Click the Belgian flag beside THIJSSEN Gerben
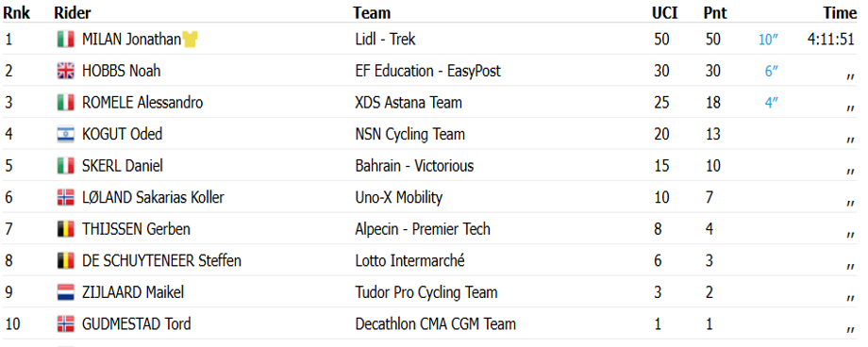 (x=65, y=229)
